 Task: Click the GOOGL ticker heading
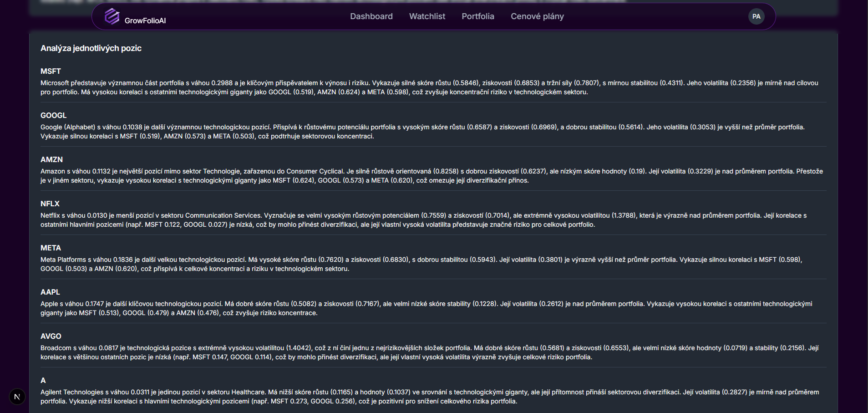tap(54, 116)
